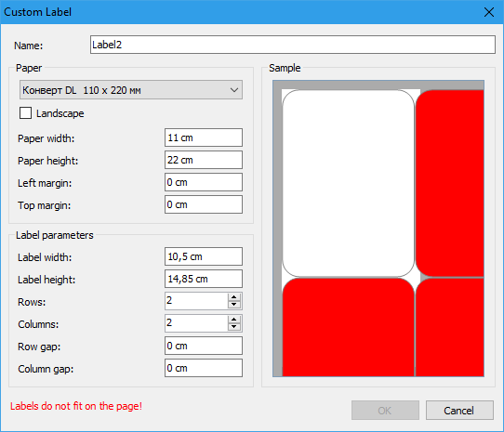The height and width of the screenshot is (432, 504).
Task: Open the paper size dropdown Конверт DL
Action: (131, 90)
